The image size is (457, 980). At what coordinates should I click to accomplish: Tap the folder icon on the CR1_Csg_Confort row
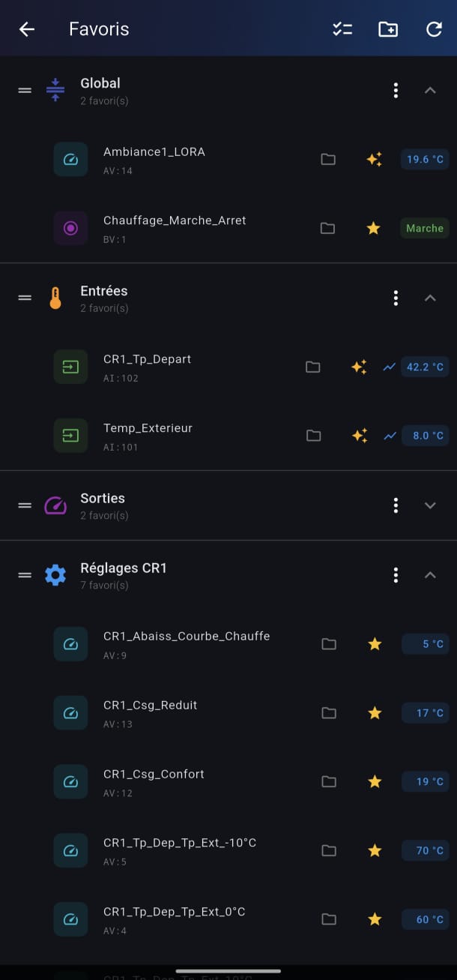[x=329, y=781]
